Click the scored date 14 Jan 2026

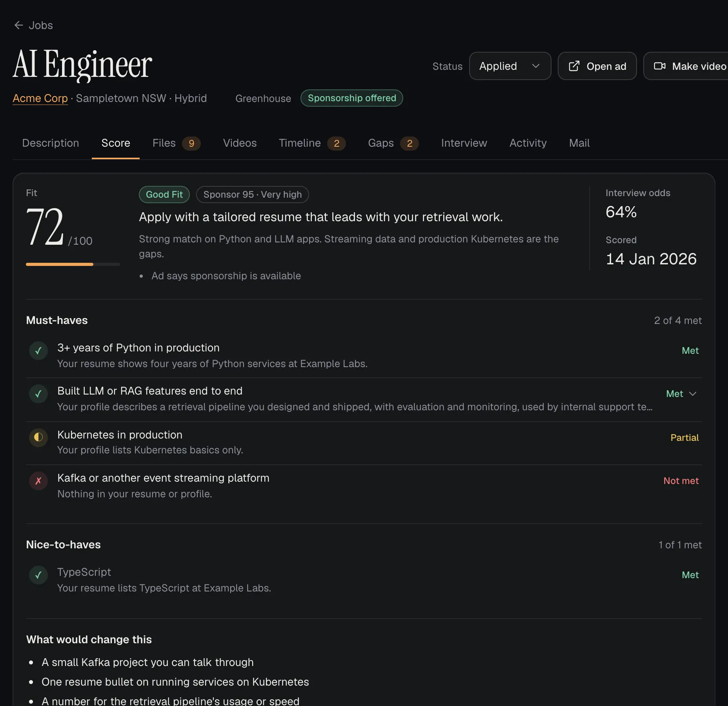point(651,259)
